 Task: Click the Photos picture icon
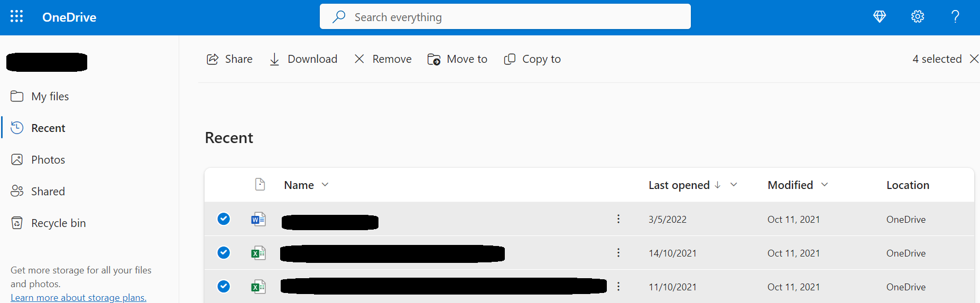point(17,159)
